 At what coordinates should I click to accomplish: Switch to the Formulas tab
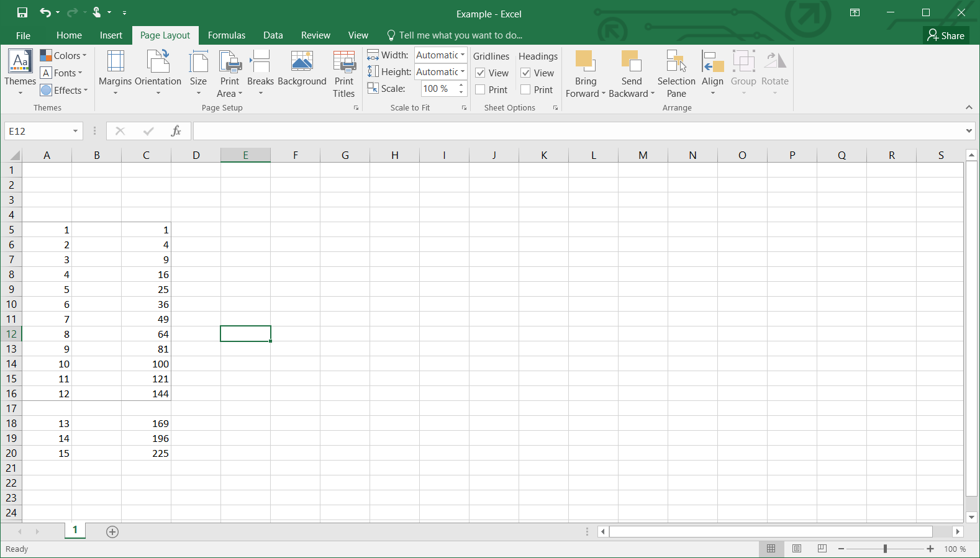click(x=226, y=35)
